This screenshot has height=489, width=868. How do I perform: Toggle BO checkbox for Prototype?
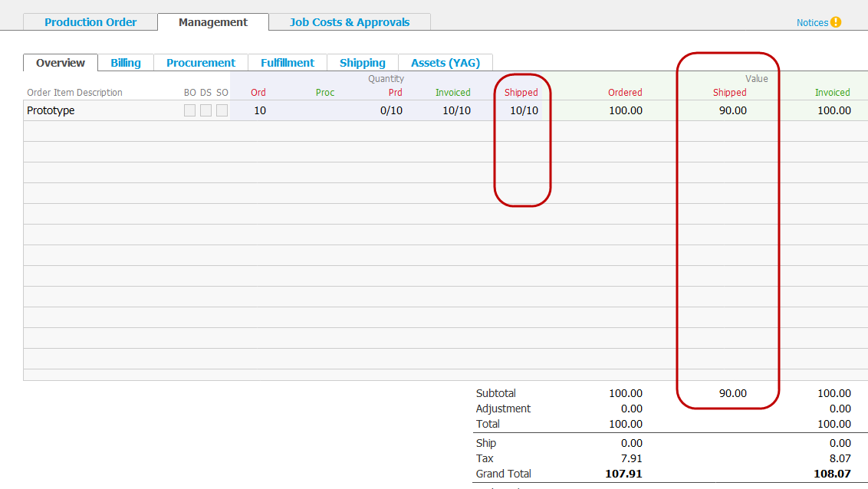(190, 110)
